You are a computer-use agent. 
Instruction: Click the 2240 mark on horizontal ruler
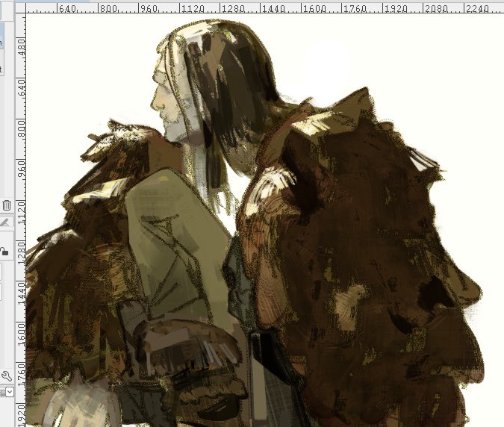477,9
